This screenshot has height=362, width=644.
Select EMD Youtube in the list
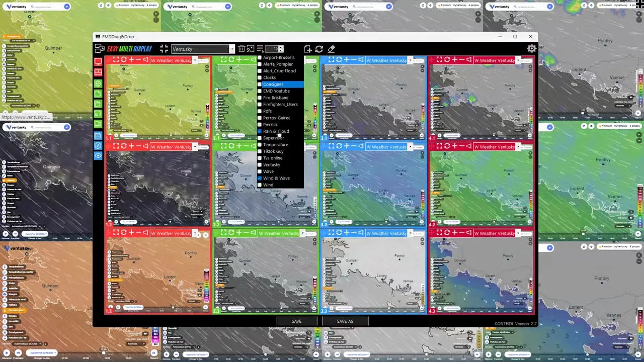click(x=276, y=91)
